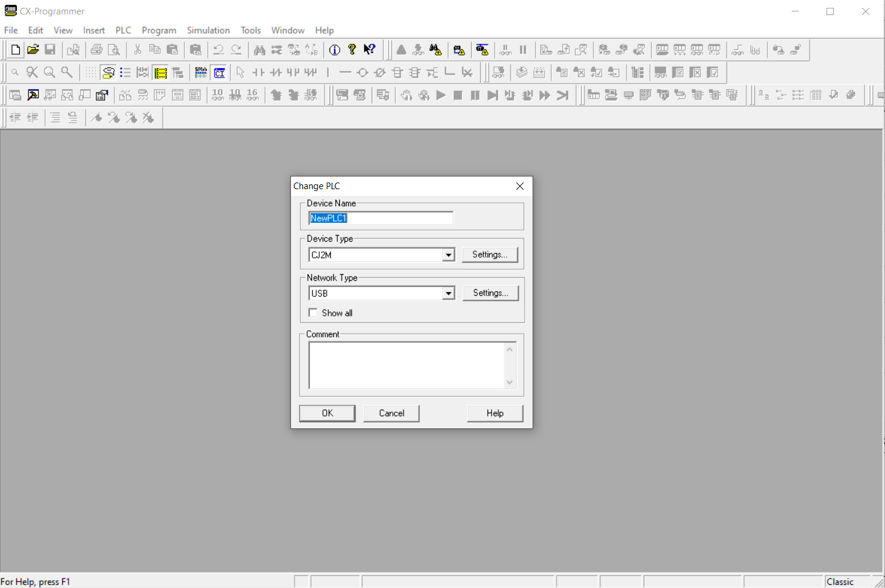Click the Cut scissors icon

point(137,50)
